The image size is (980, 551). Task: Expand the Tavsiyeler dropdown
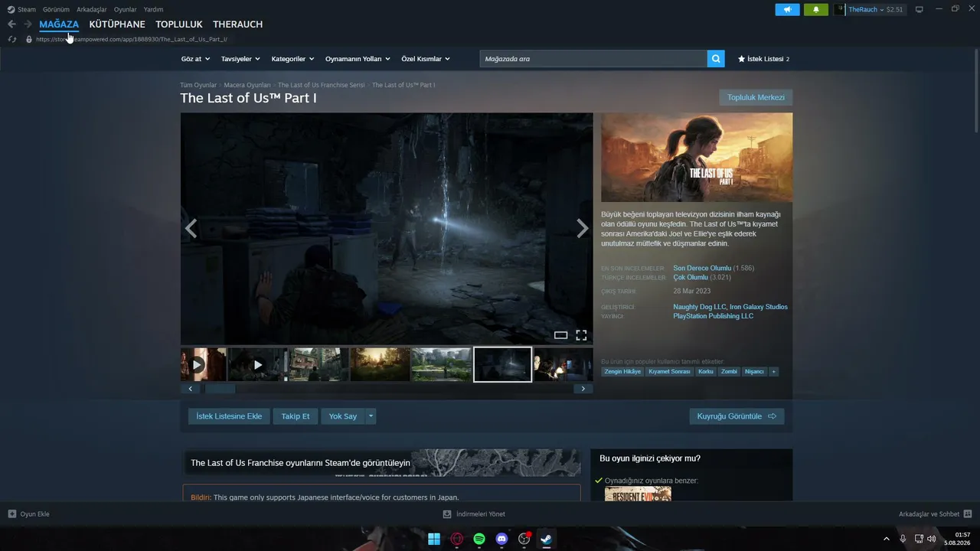point(240,59)
